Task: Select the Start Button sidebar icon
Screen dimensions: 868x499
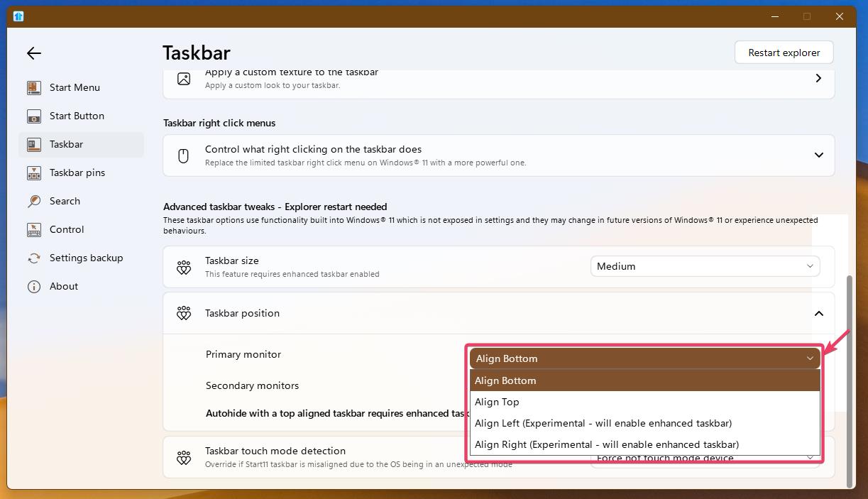Action: tap(34, 116)
